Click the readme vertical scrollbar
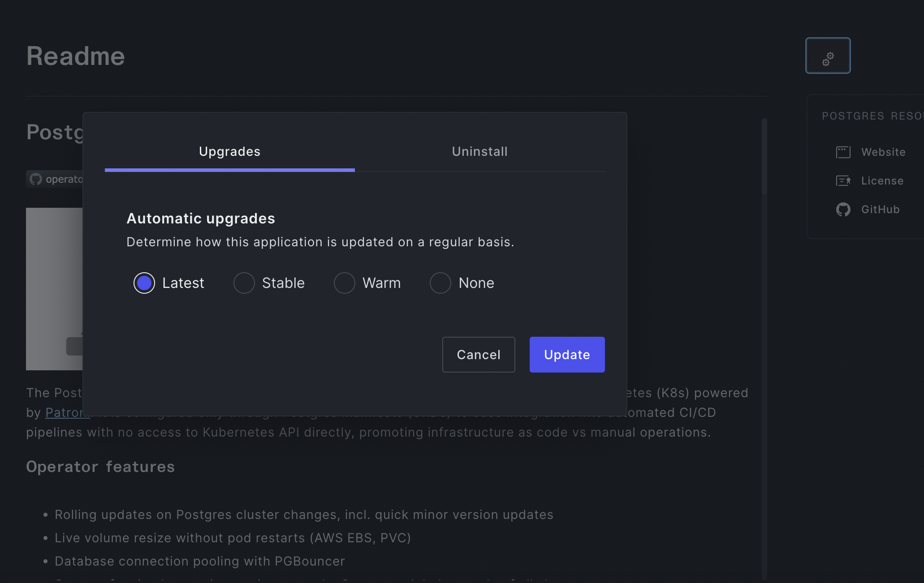The width and height of the screenshot is (924, 583). (x=764, y=157)
